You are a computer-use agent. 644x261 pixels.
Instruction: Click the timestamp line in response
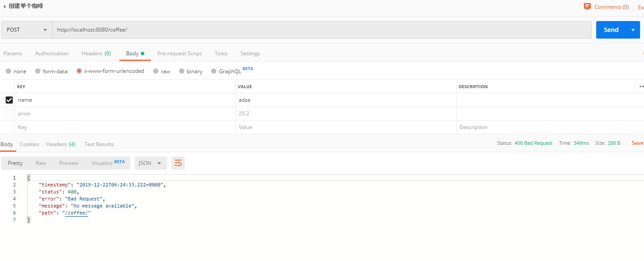tap(103, 185)
